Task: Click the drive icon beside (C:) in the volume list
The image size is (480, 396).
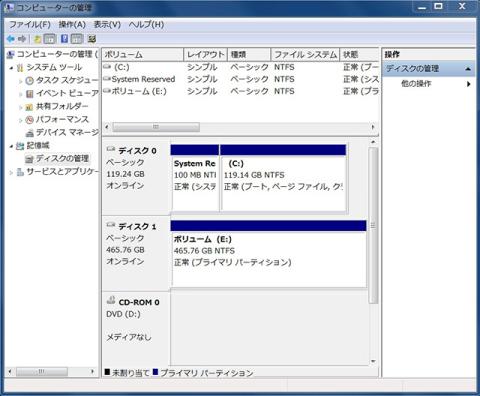Action: click(x=107, y=67)
